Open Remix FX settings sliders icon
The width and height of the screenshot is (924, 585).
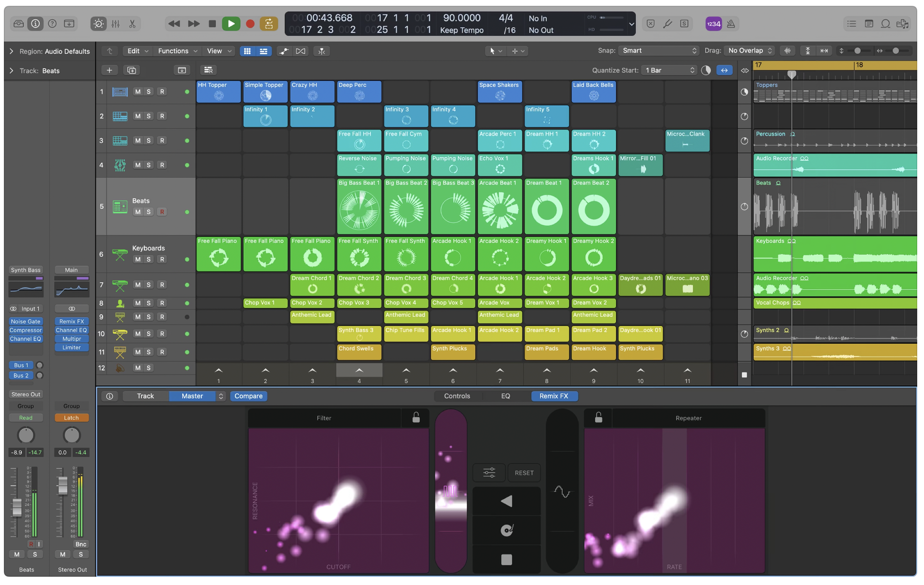pyautogui.click(x=489, y=473)
